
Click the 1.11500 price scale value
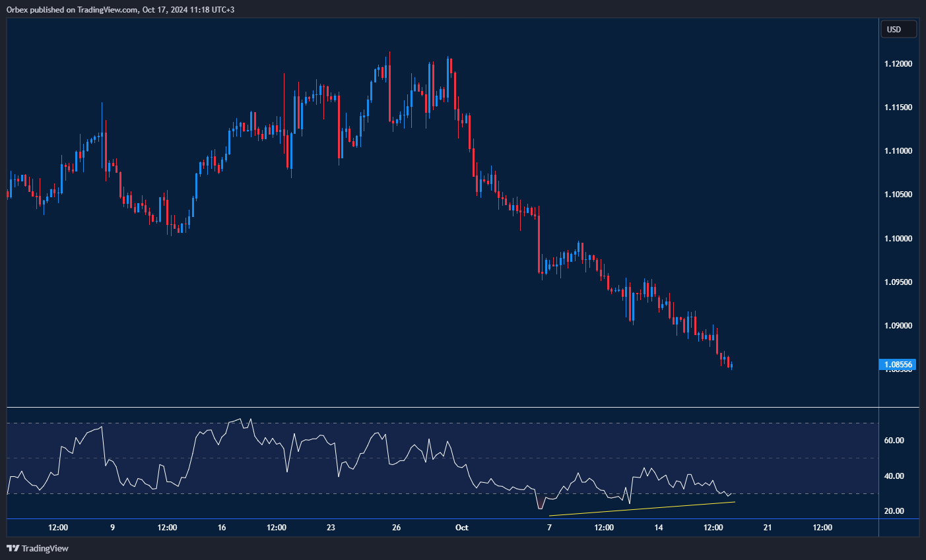pos(898,108)
